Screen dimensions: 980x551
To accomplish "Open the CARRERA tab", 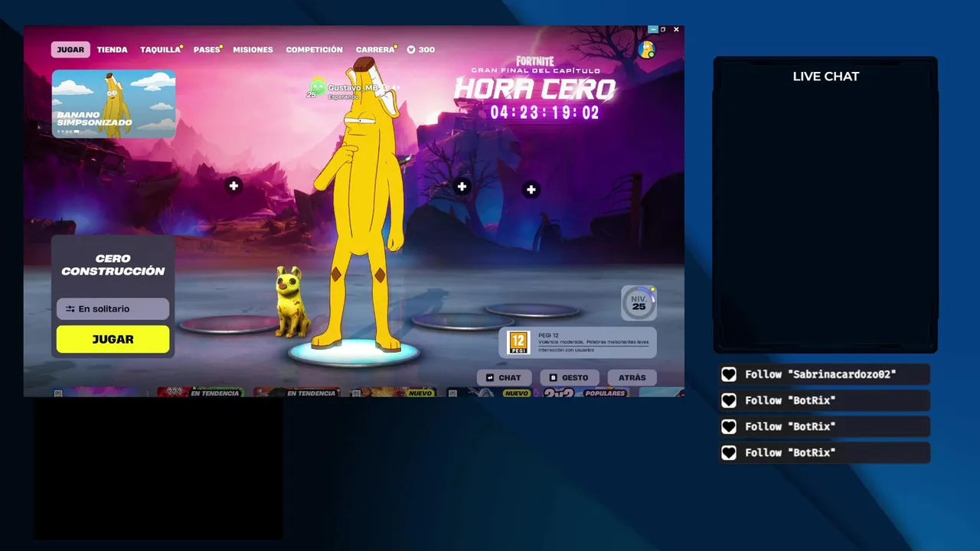I will tap(375, 50).
